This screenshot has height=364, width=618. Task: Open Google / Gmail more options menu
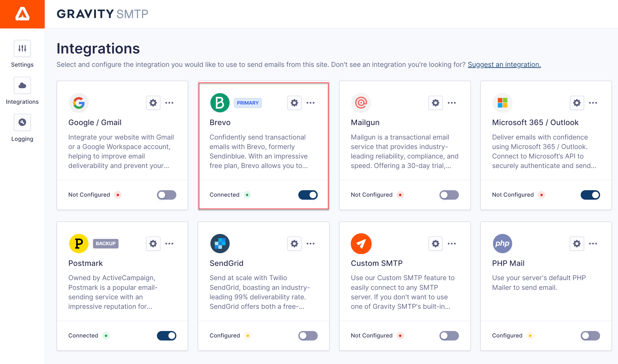pyautogui.click(x=169, y=103)
